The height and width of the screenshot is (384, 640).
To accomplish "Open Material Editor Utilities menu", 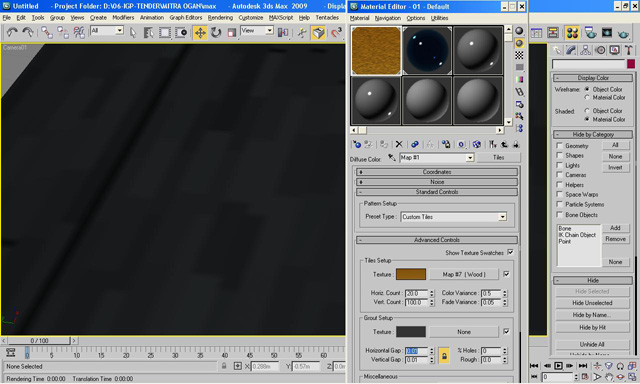I will [x=439, y=18].
